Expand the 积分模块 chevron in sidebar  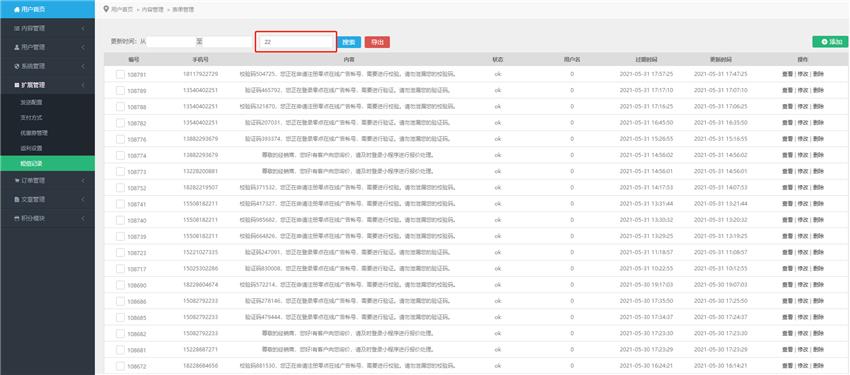click(83, 218)
